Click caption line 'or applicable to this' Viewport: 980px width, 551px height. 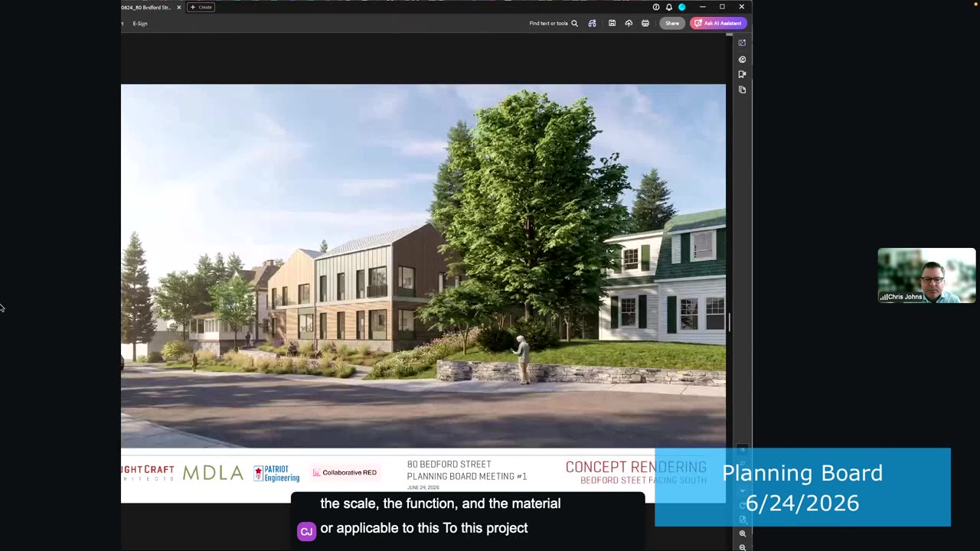pyautogui.click(x=424, y=528)
